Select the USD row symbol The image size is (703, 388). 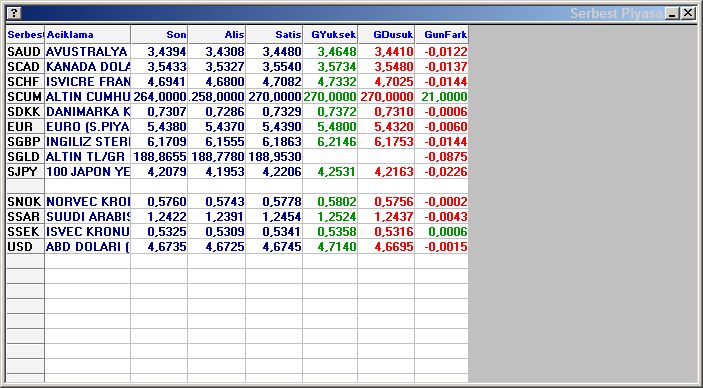[x=25, y=247]
